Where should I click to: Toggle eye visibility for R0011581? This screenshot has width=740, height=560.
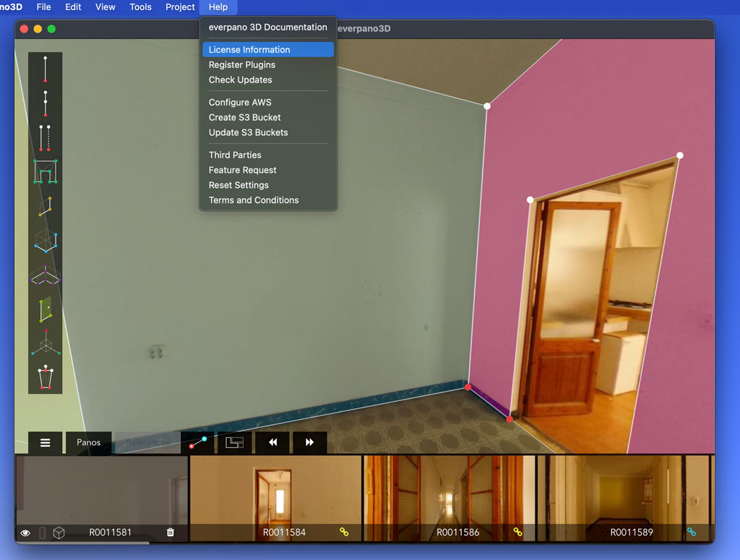(25, 533)
